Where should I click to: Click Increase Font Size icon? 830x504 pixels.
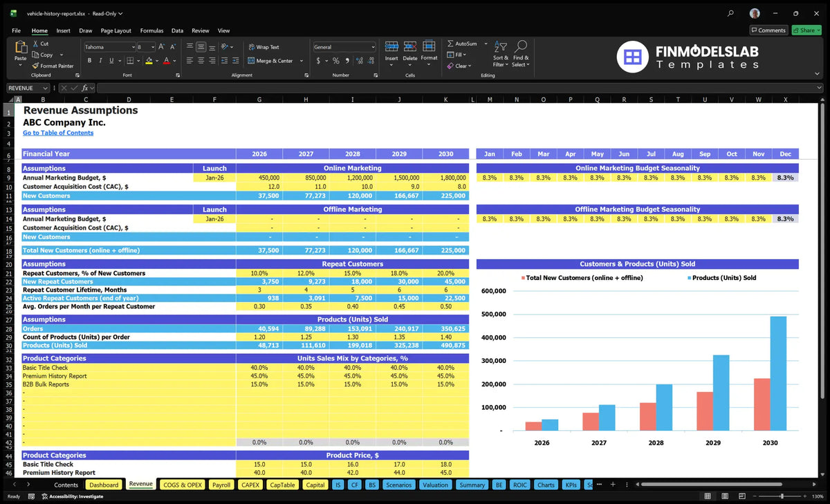pos(162,47)
